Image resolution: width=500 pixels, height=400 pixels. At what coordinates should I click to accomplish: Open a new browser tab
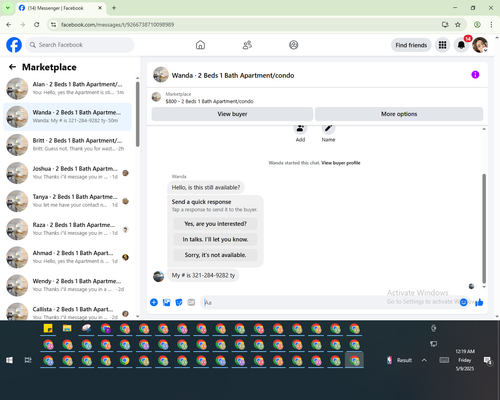pos(114,8)
